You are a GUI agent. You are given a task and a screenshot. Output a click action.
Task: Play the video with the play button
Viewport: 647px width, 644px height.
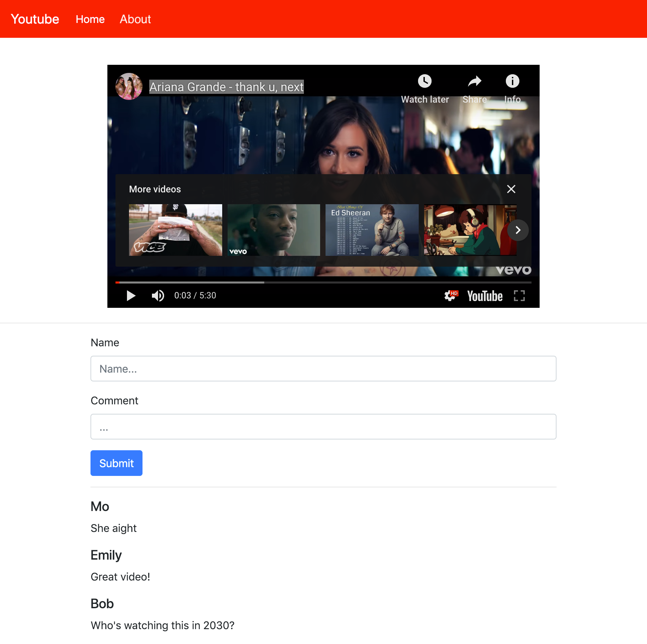point(131,296)
